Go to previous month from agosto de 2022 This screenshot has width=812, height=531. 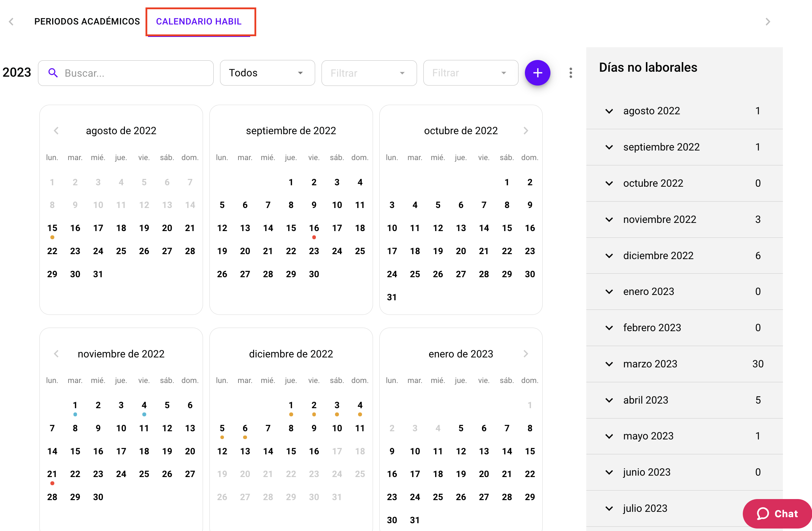[56, 131]
